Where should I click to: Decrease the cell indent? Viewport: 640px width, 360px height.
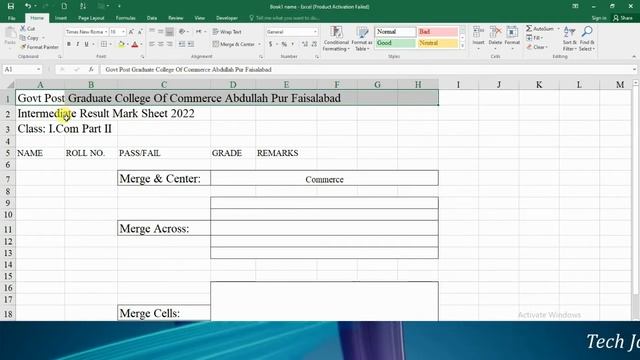pyautogui.click(x=182, y=44)
